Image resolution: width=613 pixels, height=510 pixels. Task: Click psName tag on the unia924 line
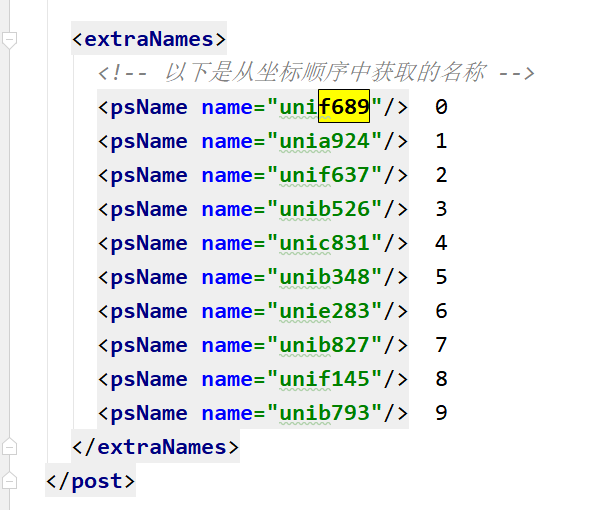coord(149,142)
